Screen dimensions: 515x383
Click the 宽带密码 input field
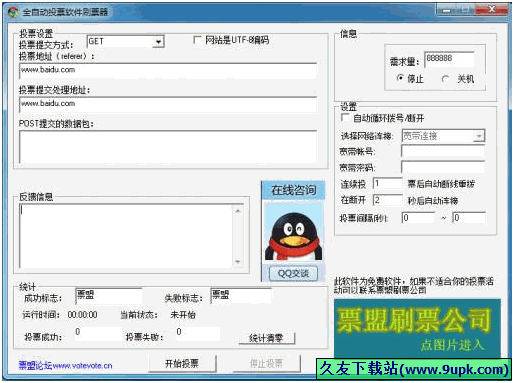(x=443, y=167)
